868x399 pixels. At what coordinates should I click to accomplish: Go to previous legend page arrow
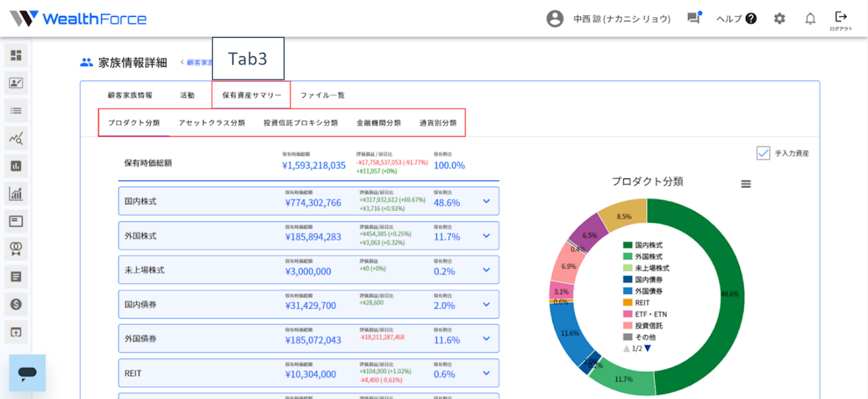pyautogui.click(x=627, y=349)
